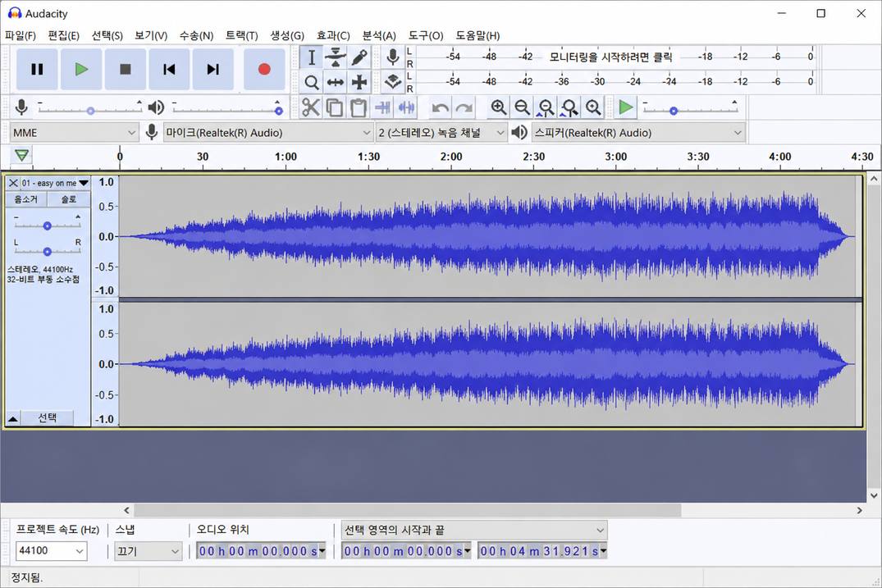Image resolution: width=882 pixels, height=588 pixels.
Task: Cut selection with scissors icon
Action: point(310,107)
